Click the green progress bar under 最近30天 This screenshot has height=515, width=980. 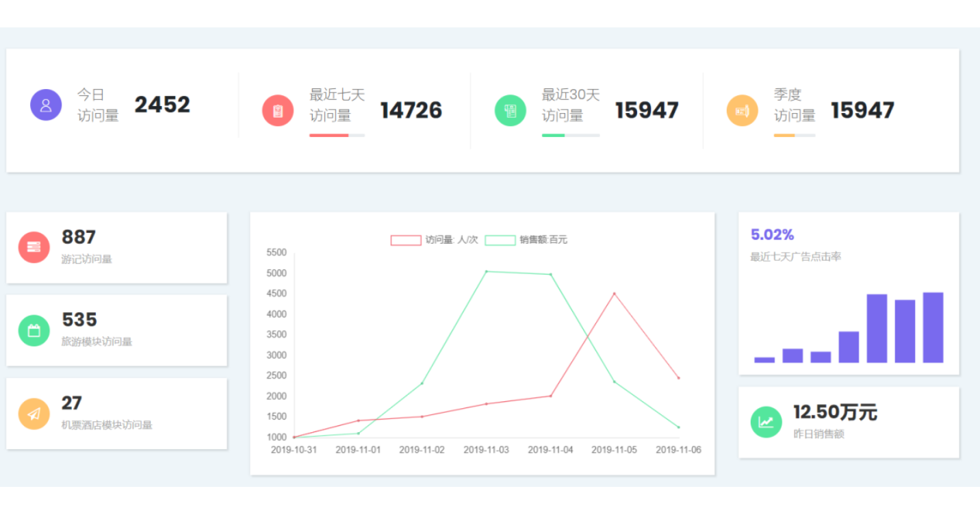[554, 136]
